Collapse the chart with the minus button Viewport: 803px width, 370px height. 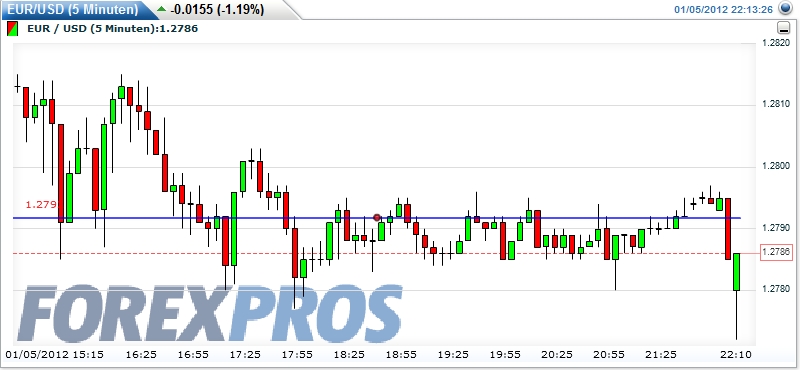coord(784,28)
